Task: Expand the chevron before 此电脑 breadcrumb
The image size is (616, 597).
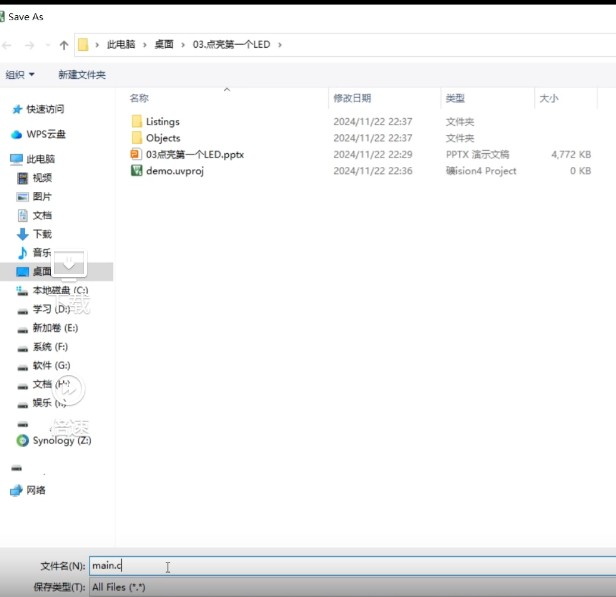Action: (x=97, y=45)
